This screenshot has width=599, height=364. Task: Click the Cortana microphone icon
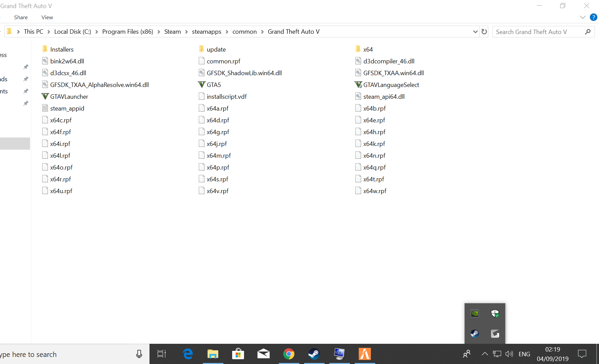click(x=139, y=354)
